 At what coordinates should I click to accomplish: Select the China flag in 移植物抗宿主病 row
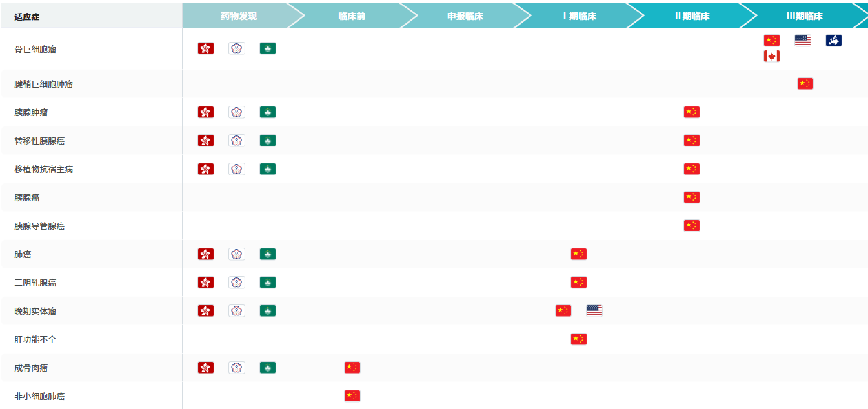(692, 169)
